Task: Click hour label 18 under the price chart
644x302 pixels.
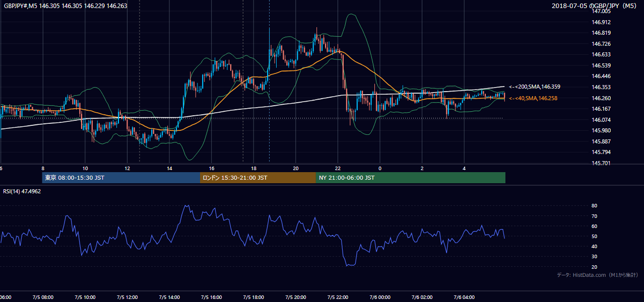Action: coord(253,168)
